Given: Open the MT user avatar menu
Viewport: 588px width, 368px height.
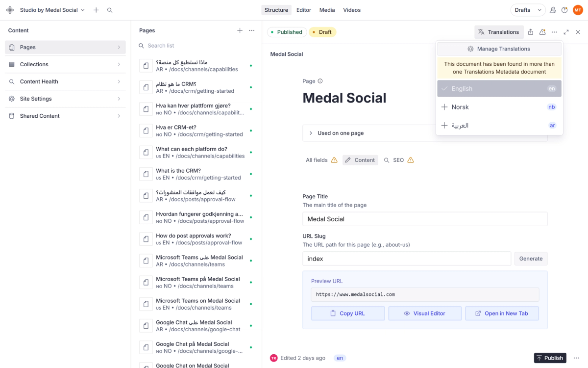Looking at the screenshot, I should click(578, 10).
